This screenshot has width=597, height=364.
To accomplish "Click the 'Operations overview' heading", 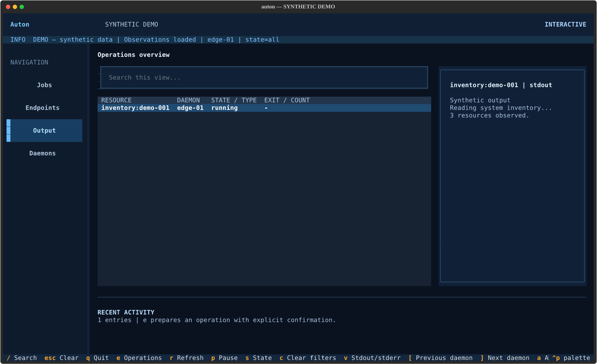I will [134, 55].
